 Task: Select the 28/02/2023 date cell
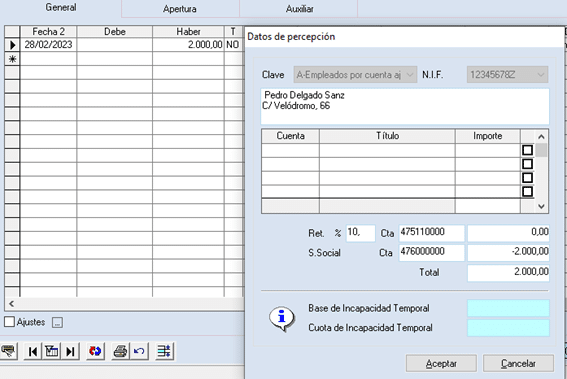tap(48, 45)
